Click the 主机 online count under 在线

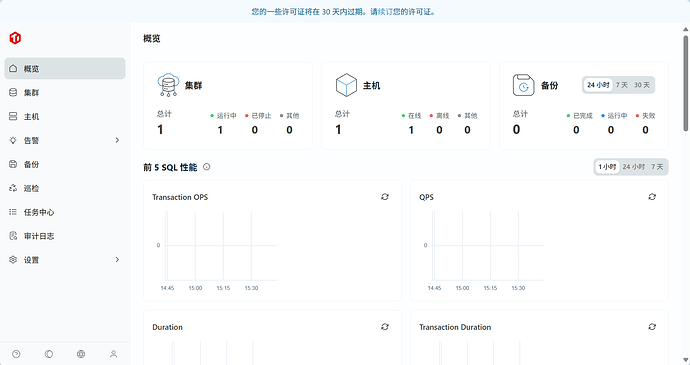tap(411, 130)
